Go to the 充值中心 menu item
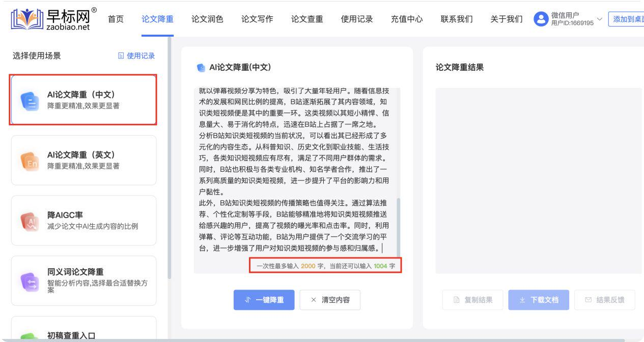 (x=407, y=19)
